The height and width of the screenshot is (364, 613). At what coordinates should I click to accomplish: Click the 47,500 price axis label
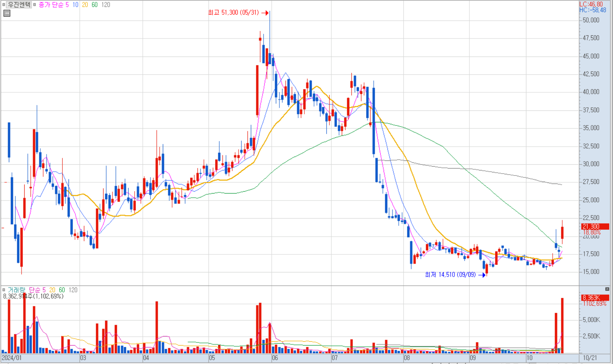click(591, 38)
